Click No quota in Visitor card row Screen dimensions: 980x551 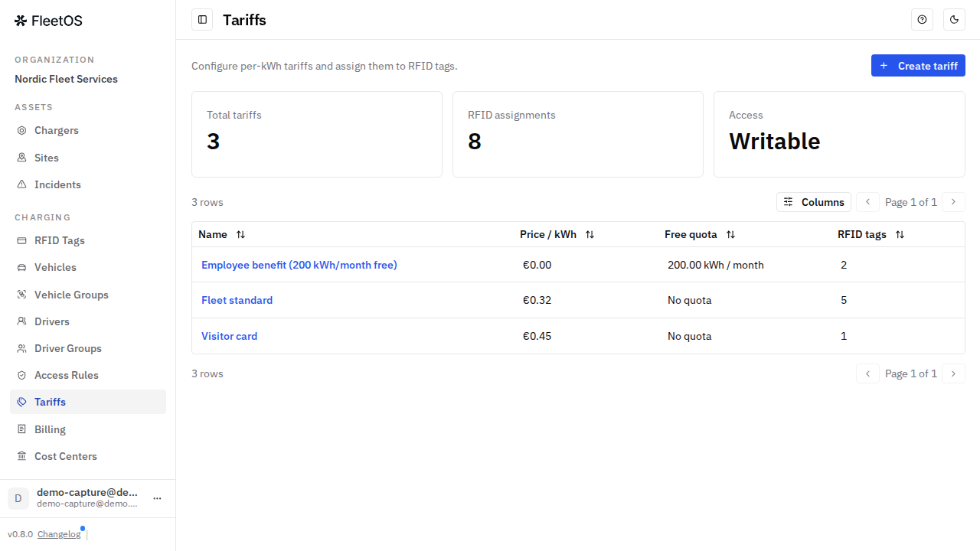pos(690,336)
